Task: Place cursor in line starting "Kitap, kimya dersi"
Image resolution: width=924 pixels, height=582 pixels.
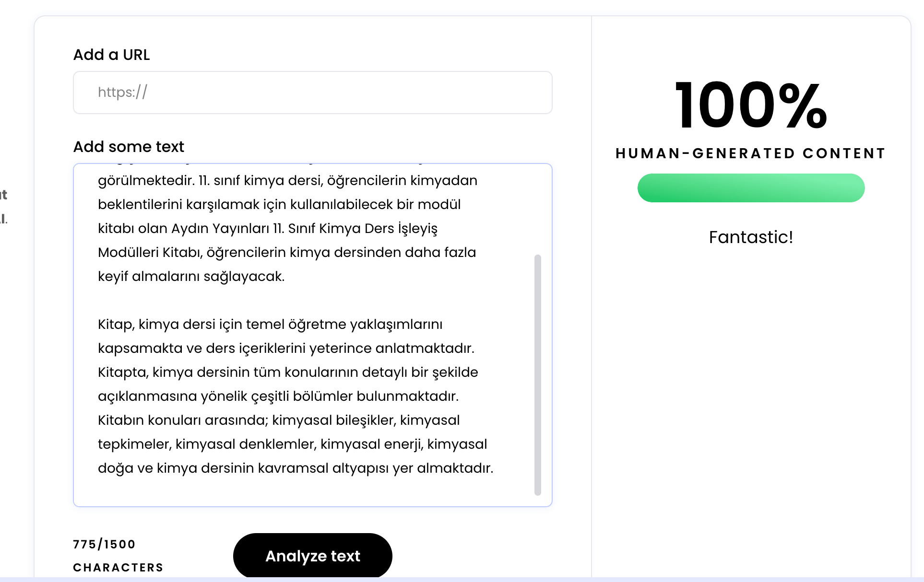Action: point(270,325)
